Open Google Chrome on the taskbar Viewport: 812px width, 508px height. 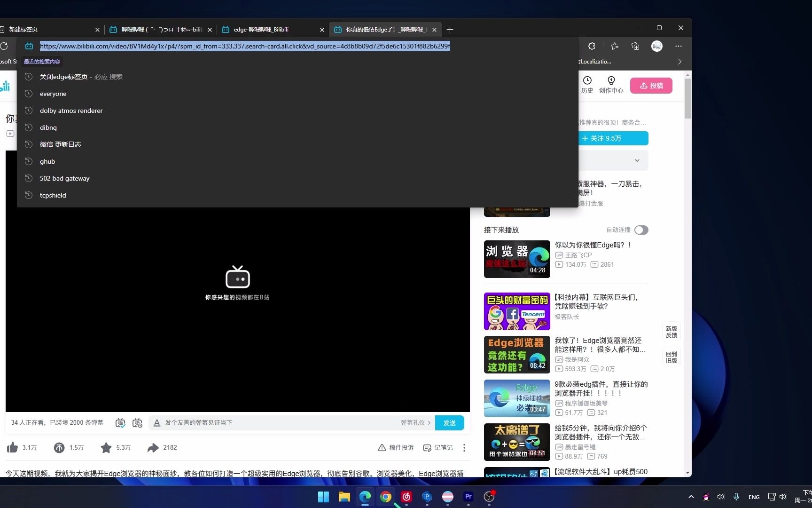(x=386, y=497)
